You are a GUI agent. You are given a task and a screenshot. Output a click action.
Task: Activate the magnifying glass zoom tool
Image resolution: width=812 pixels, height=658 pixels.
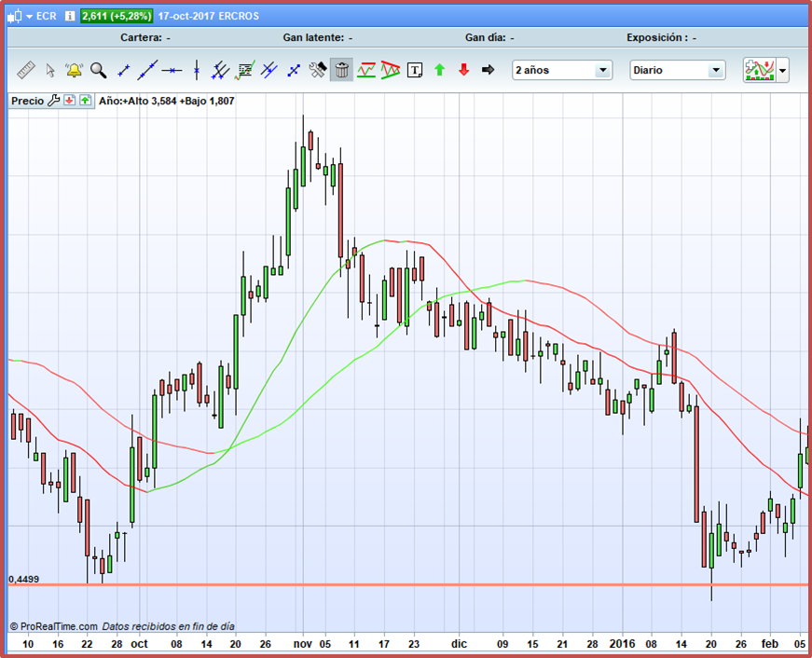tap(99, 70)
